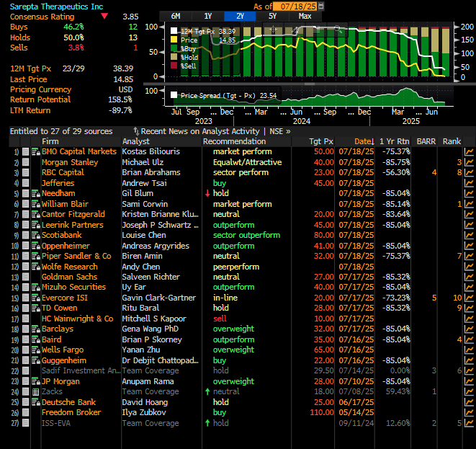Click the Jefferies firm name link
Screen dimensions: 476x449
click(x=58, y=183)
